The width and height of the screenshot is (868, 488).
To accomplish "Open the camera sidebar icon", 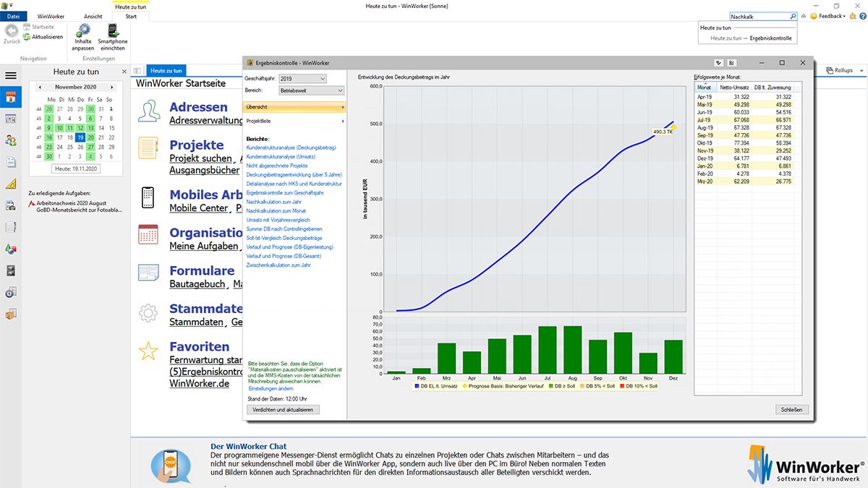I will click(x=10, y=205).
